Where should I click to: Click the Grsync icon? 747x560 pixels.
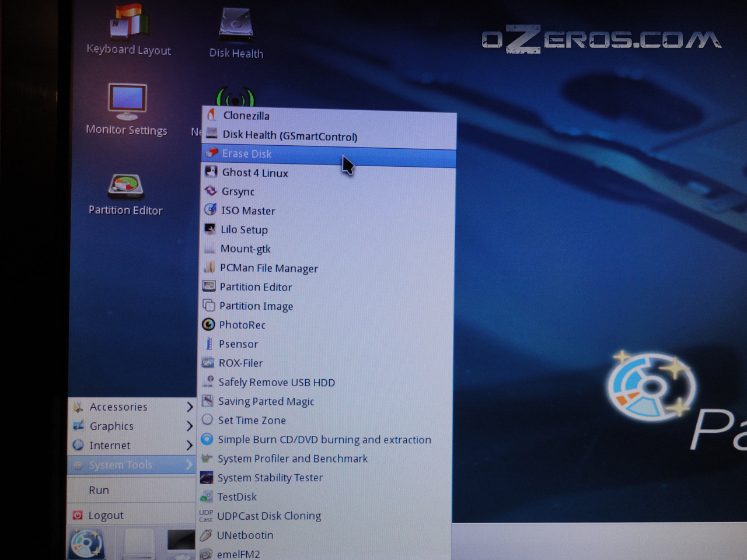pos(211,191)
